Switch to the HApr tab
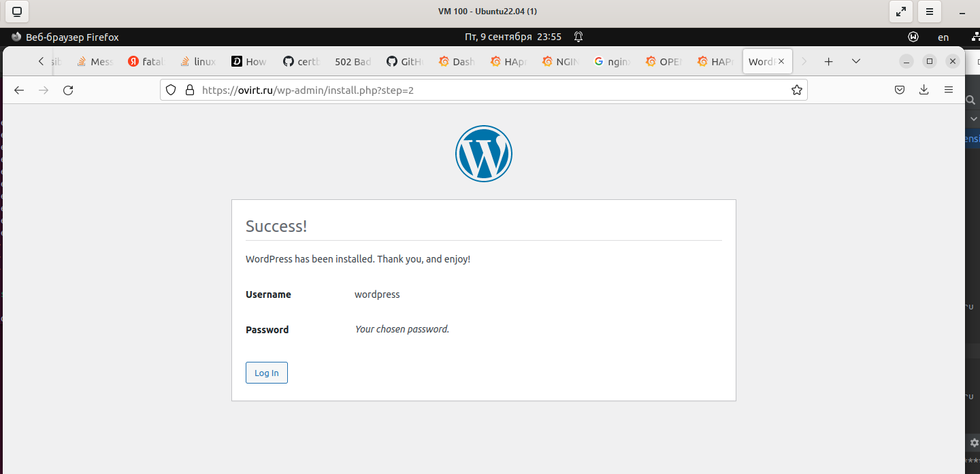980x474 pixels. (508, 61)
